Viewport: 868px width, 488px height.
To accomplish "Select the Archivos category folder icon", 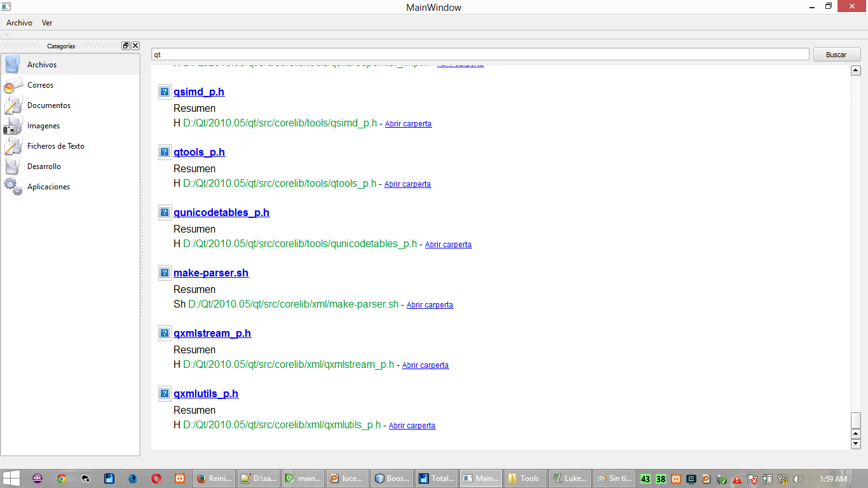I will (x=13, y=65).
